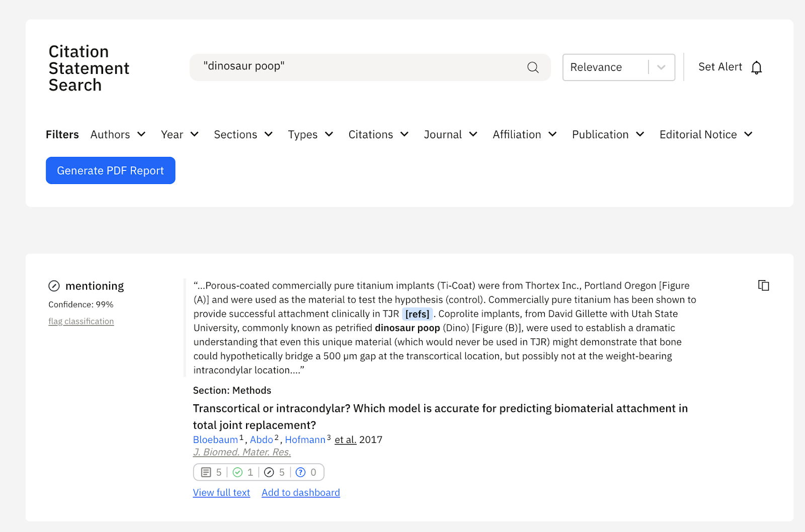Open the Journal filter dropdown

pyautogui.click(x=450, y=135)
